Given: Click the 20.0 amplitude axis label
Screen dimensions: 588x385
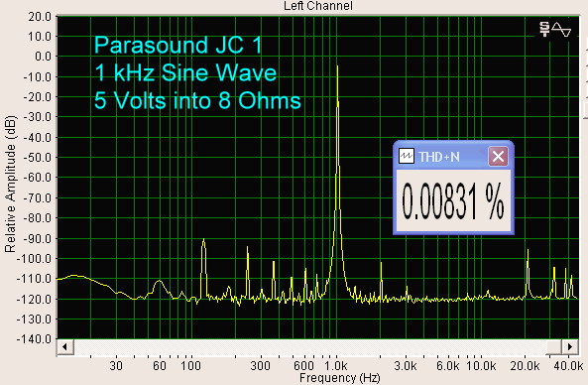Looking at the screenshot, I should (x=40, y=17).
